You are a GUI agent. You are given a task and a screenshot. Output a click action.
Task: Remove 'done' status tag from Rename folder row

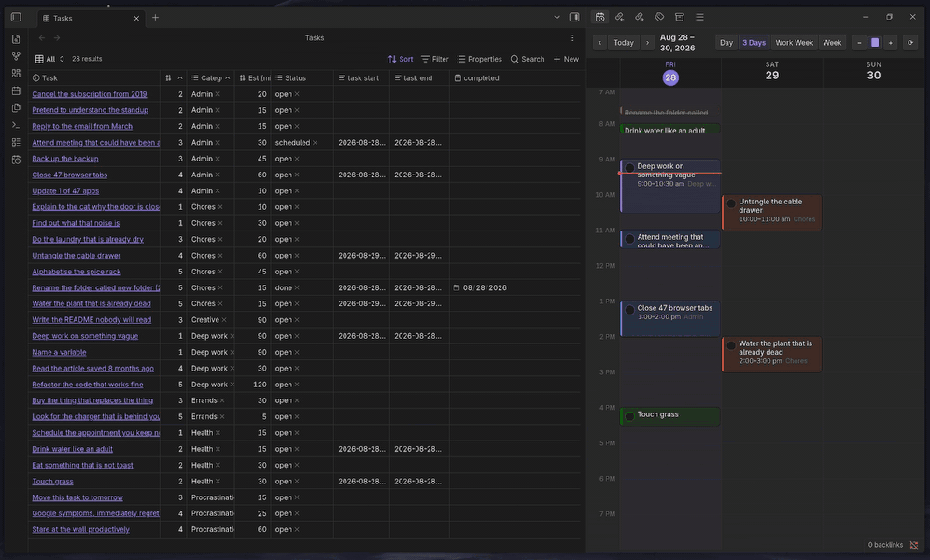(297, 288)
